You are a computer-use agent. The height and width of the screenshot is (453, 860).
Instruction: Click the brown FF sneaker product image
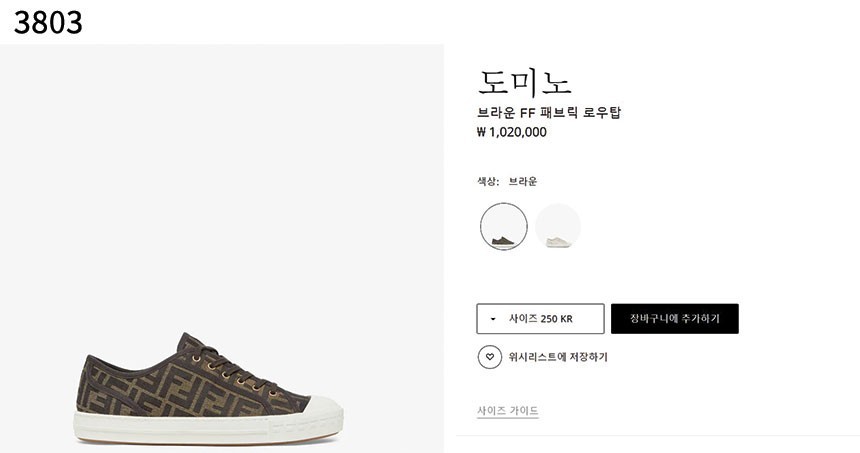(x=208, y=388)
